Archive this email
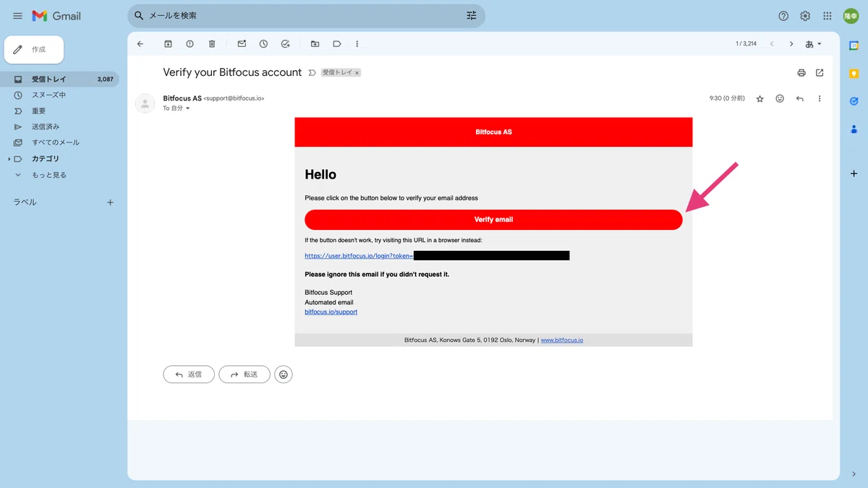Viewport: 868px width, 488px height. [x=168, y=44]
